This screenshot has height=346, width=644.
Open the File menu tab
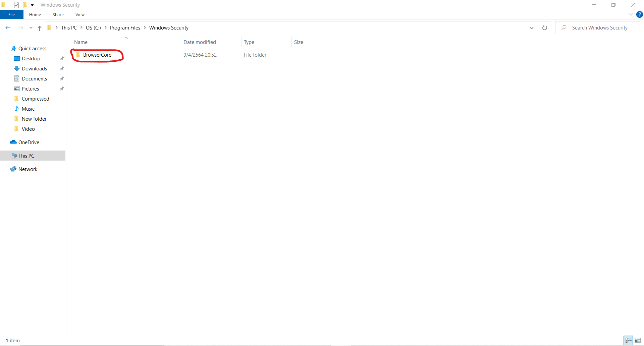[x=12, y=14]
